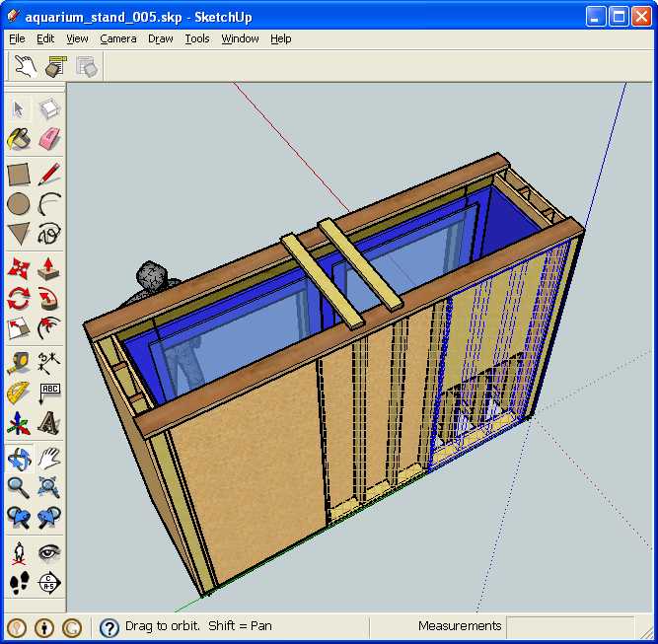This screenshot has height=644, width=658.
Task: Open the Edit menu
Action: [x=45, y=38]
